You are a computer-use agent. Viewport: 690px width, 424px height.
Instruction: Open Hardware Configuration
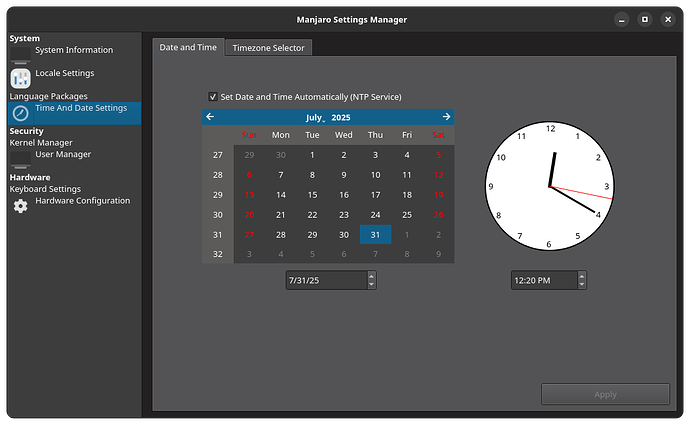[x=83, y=201]
